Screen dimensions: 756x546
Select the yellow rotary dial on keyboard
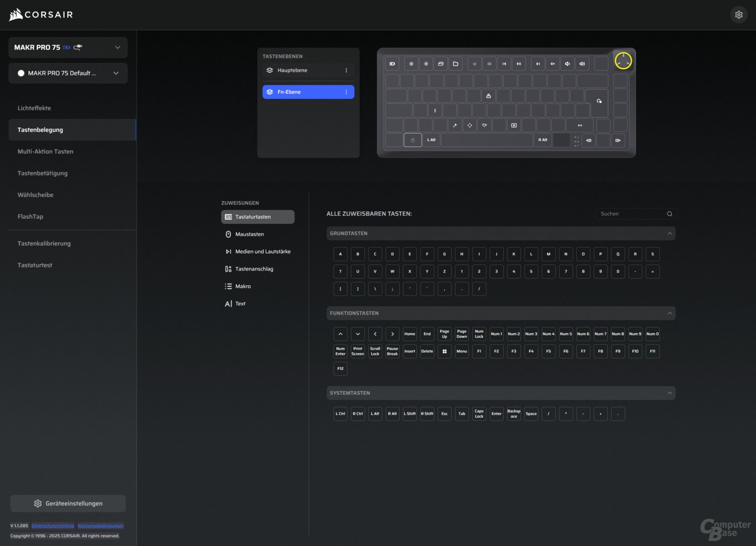[623, 61]
